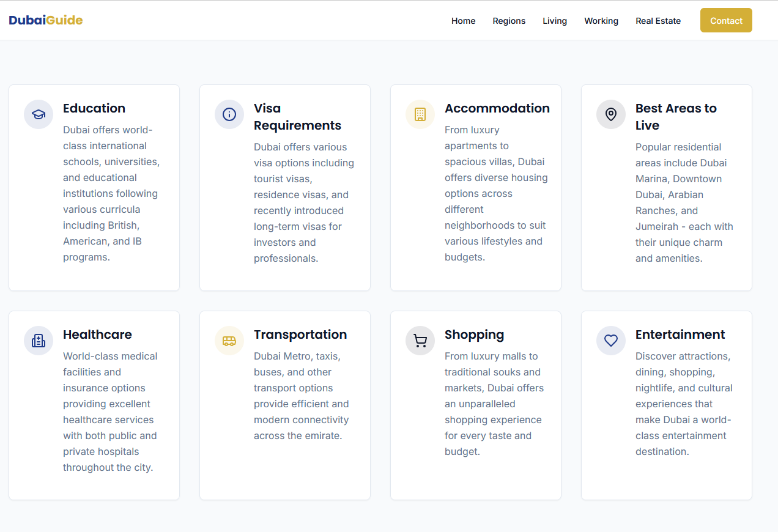Viewport: 778px width, 532px height.
Task: Click the Healthcare hospital icon
Action: 39,341
